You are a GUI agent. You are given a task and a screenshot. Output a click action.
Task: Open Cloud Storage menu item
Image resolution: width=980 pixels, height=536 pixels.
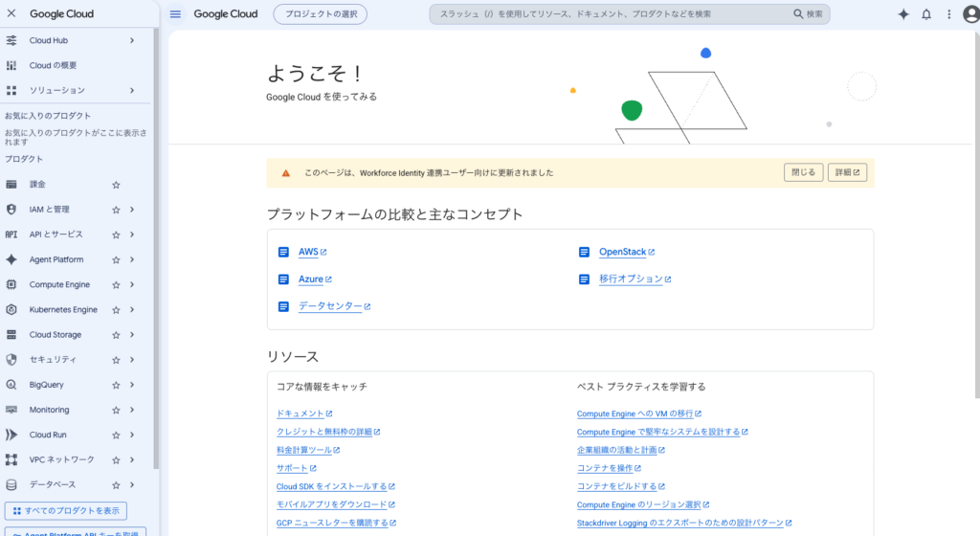[55, 335]
